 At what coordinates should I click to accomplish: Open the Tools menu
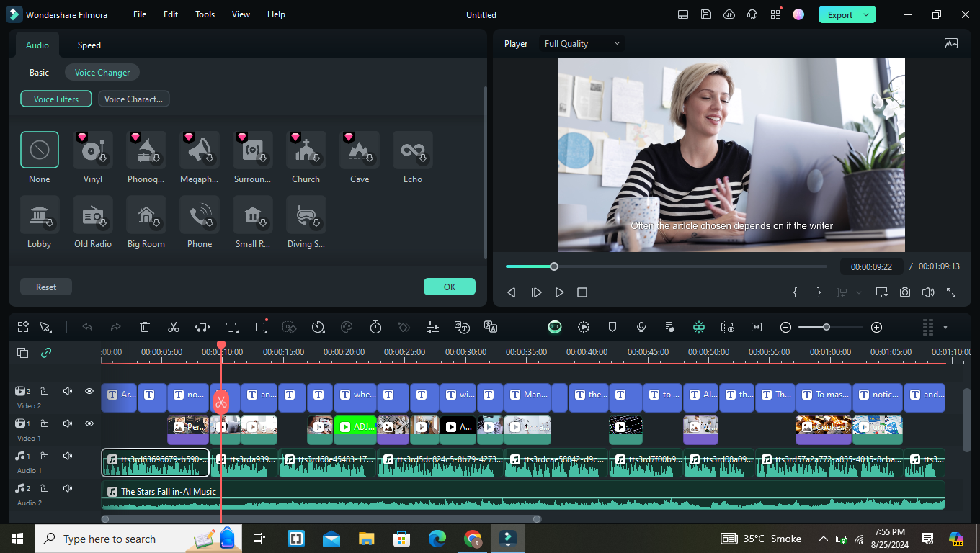(205, 14)
